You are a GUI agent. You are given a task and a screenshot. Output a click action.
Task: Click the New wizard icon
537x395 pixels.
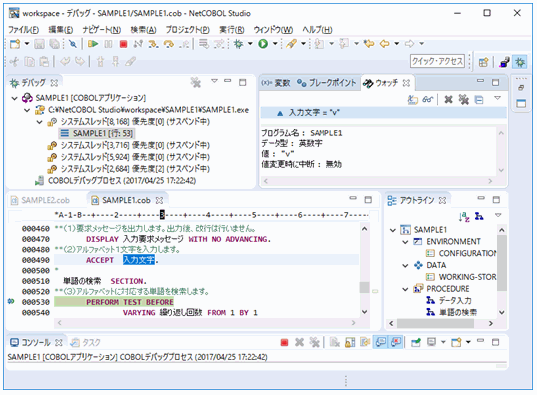pyautogui.click(x=15, y=44)
